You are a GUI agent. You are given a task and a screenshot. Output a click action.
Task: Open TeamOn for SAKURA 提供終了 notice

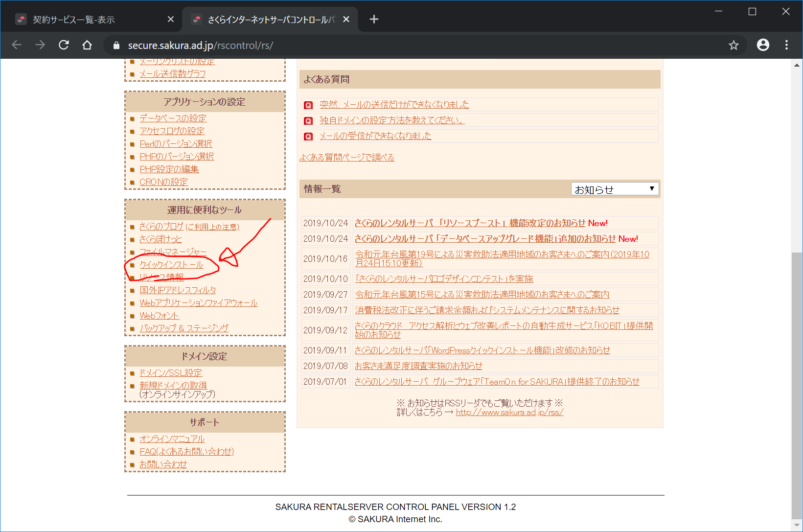tap(497, 381)
